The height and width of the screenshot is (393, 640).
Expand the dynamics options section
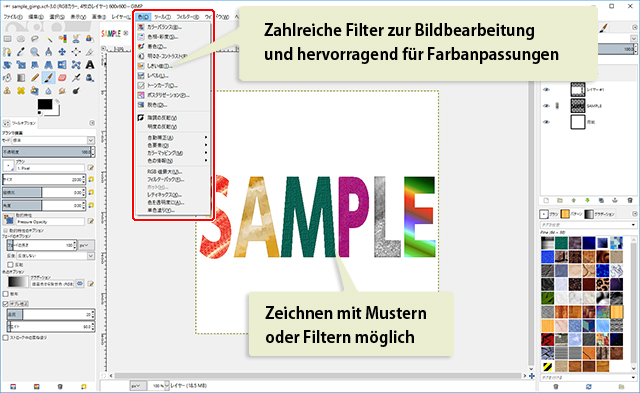tap(6, 231)
